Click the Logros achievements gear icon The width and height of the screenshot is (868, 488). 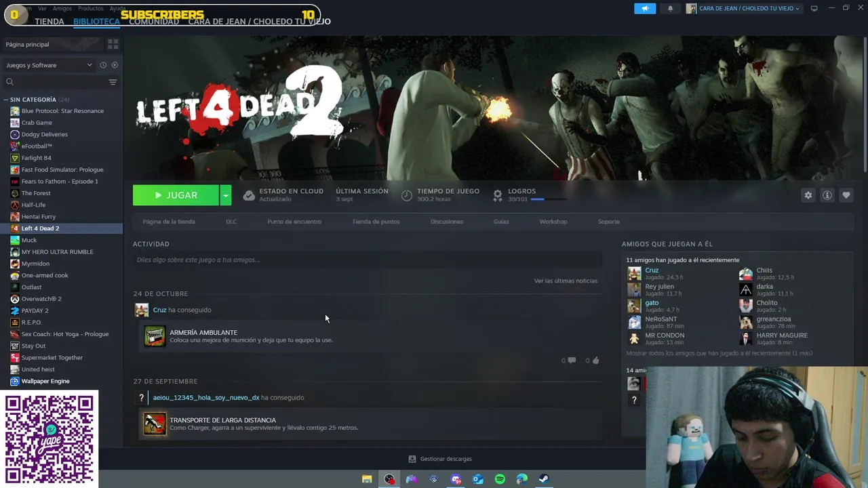point(498,195)
